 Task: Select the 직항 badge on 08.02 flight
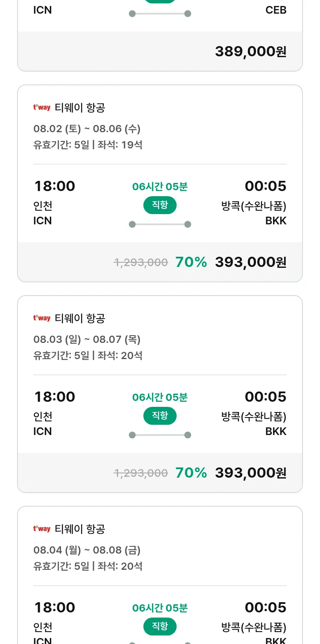[160, 205]
